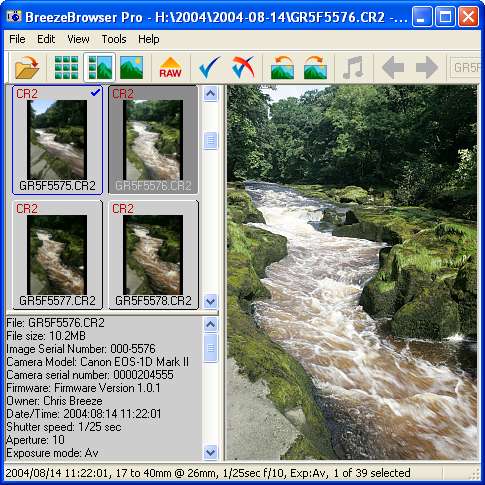Click the blue checkmark tag icon
This screenshot has height=485, width=485.
coord(209,67)
